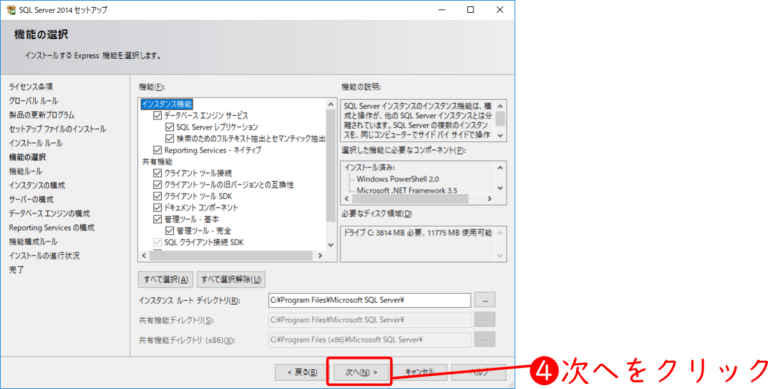Toggle Reporting Services - ネイティブ checkbox
The image size is (768, 389).
157,150
